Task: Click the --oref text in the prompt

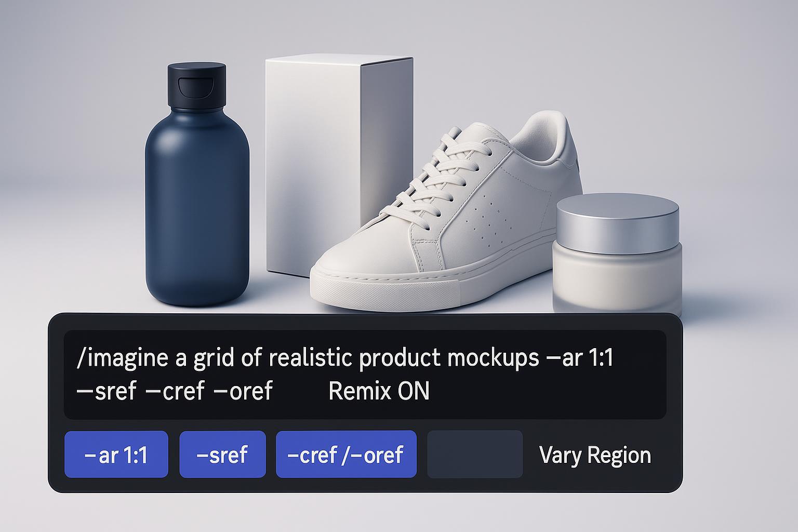Action: point(243,391)
